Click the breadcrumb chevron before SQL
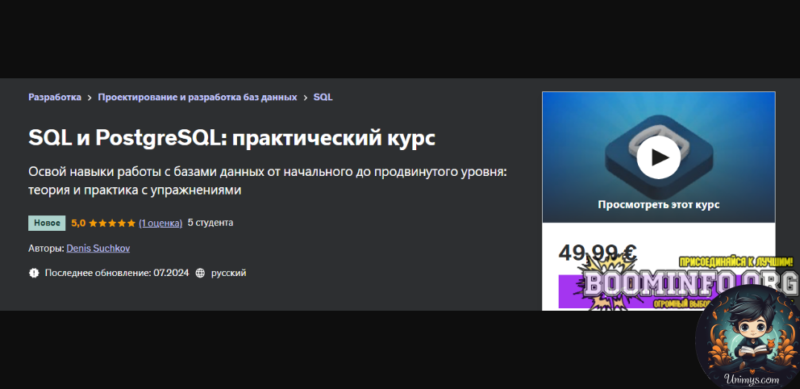 tap(305, 98)
